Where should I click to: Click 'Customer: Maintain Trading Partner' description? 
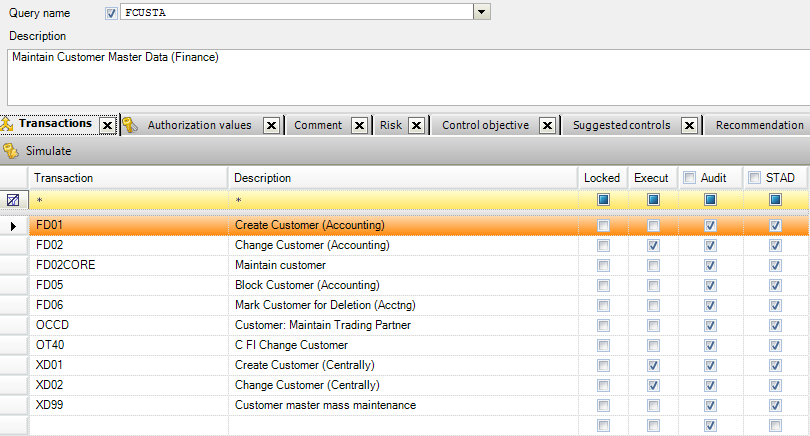coord(323,325)
